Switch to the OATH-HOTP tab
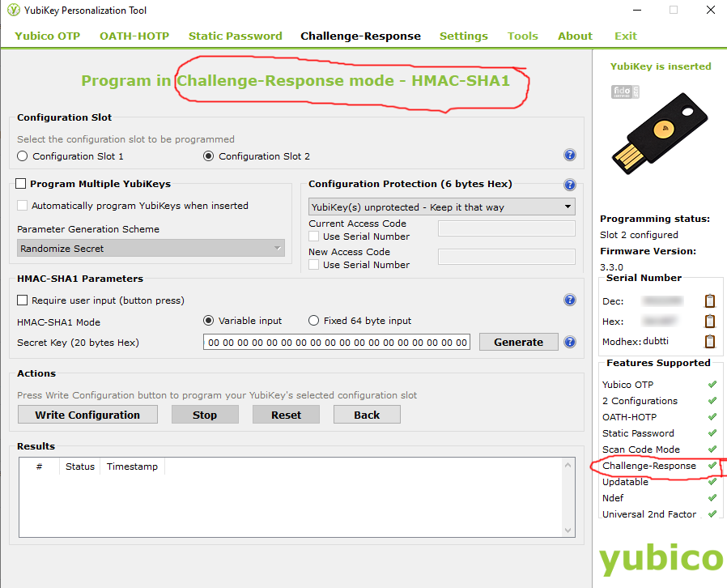The height and width of the screenshot is (588, 727). point(134,36)
